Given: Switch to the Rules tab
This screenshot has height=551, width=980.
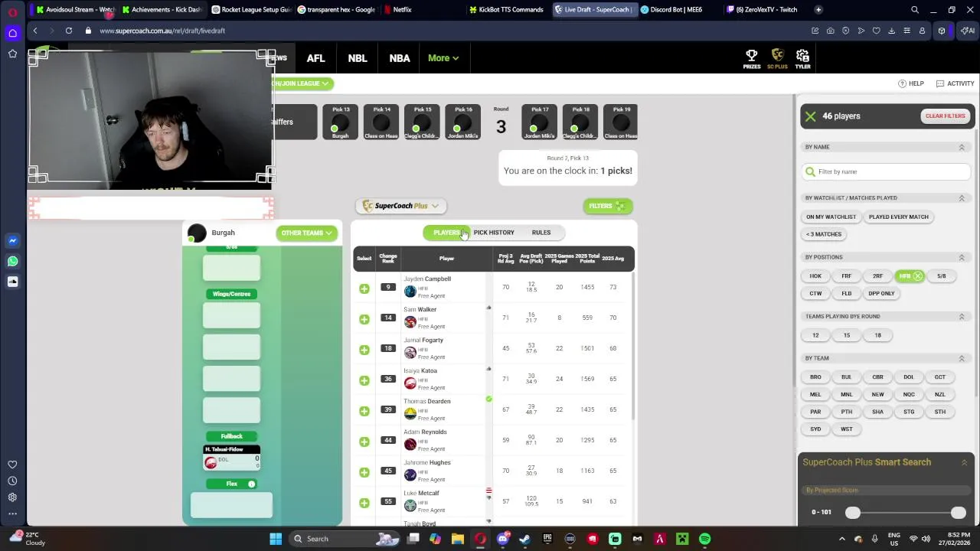Looking at the screenshot, I should [x=541, y=233].
